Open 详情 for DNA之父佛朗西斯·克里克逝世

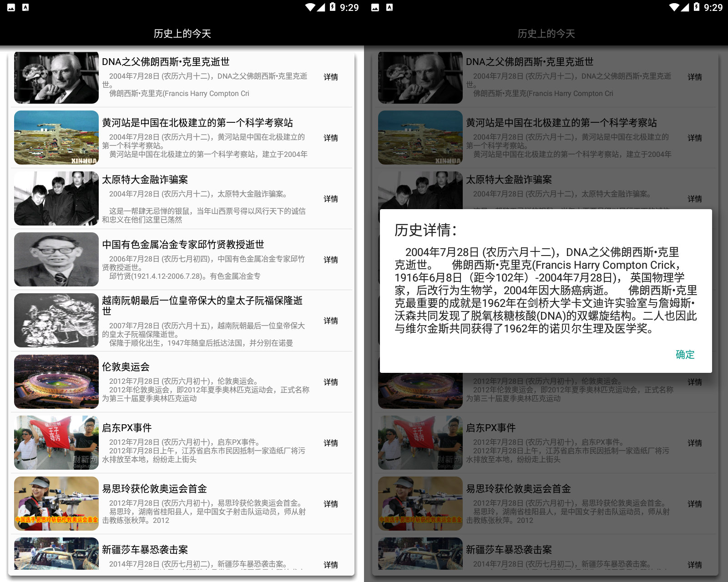pyautogui.click(x=330, y=77)
